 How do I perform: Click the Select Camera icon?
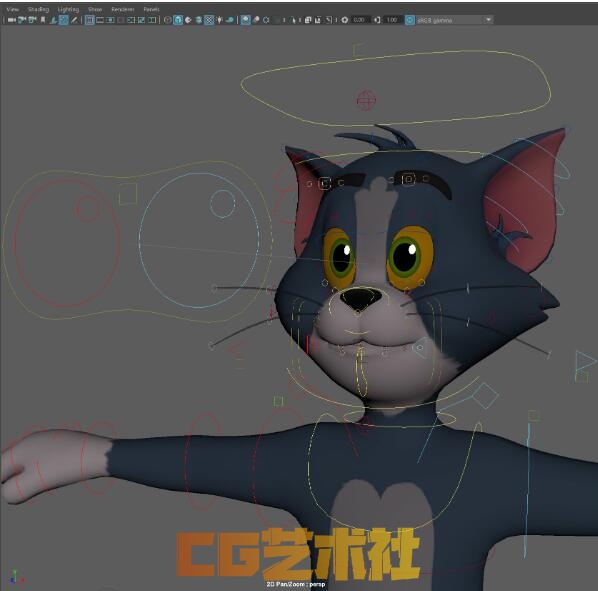(12, 20)
